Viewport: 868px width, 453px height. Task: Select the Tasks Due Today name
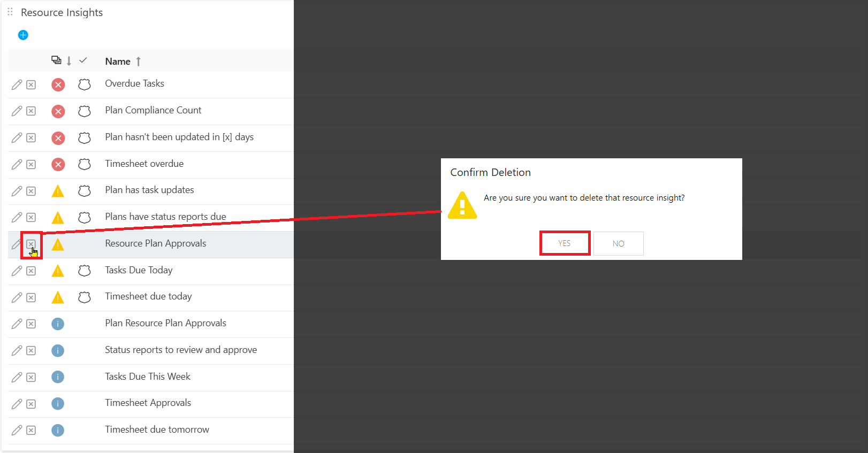(139, 270)
